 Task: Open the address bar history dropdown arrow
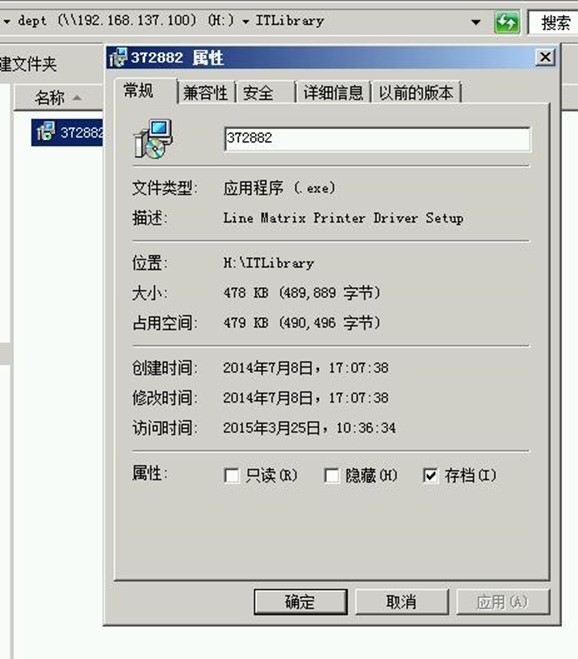(x=476, y=22)
